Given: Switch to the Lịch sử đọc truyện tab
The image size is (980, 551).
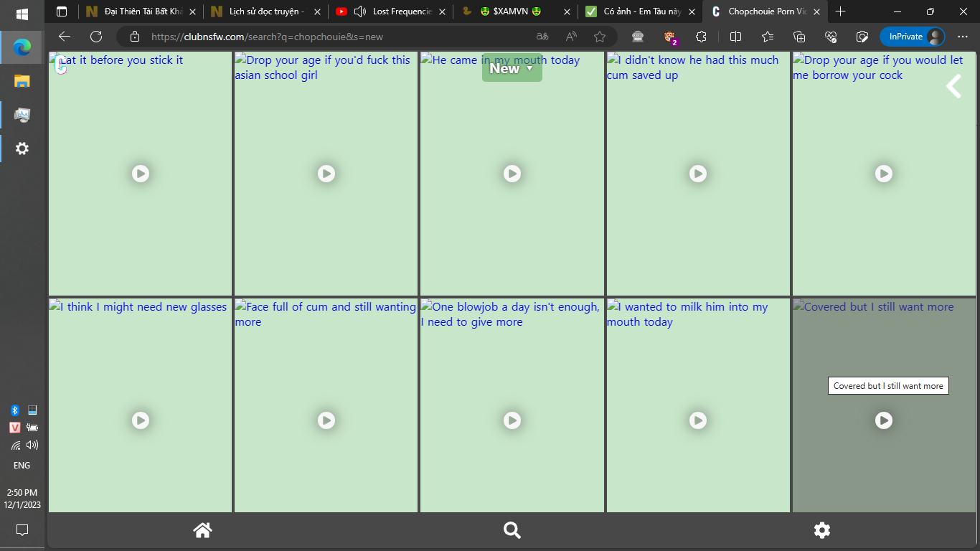Looking at the screenshot, I should pos(265,11).
